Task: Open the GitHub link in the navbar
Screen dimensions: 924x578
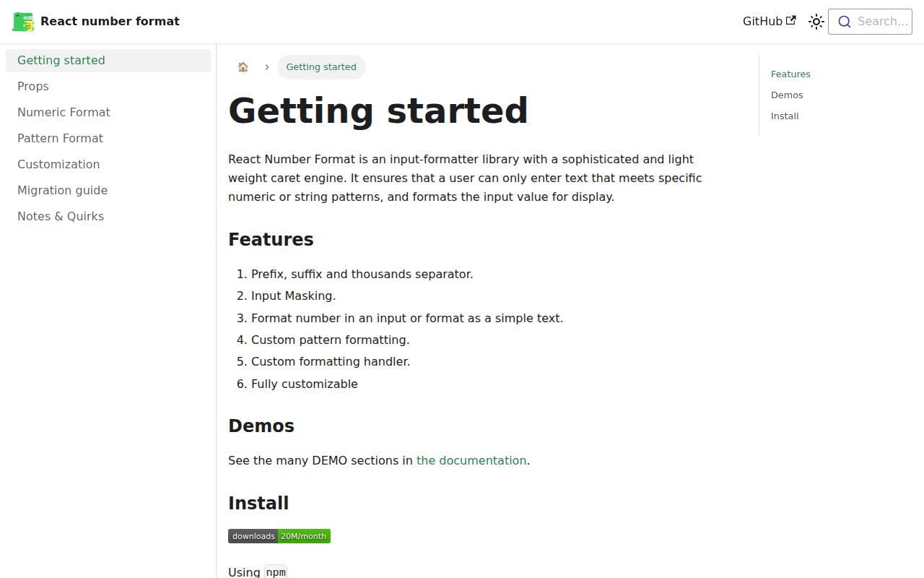Action: tap(769, 22)
